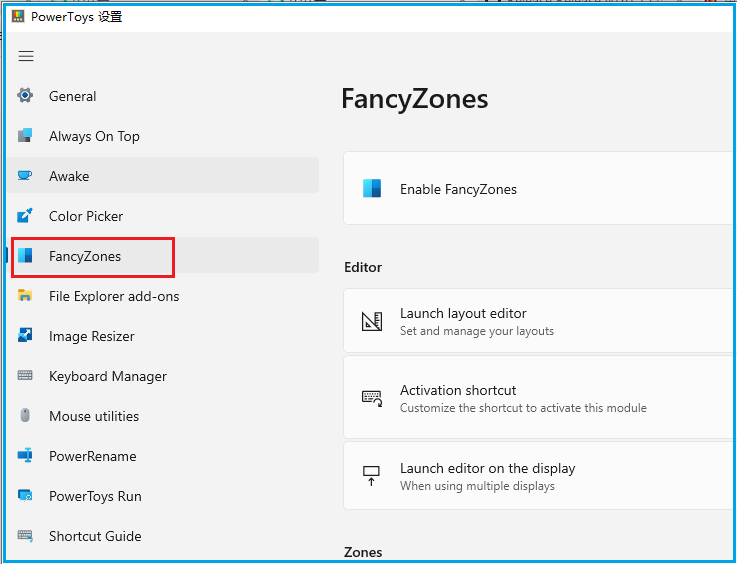737x564 pixels.
Task: Open the Launch editor on the display setting
Action: pos(540,476)
